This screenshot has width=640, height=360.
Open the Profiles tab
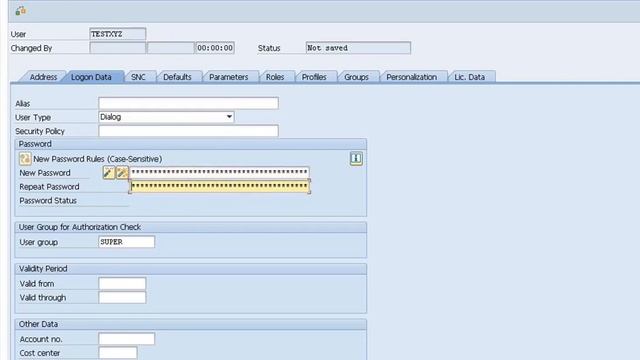[x=314, y=77]
